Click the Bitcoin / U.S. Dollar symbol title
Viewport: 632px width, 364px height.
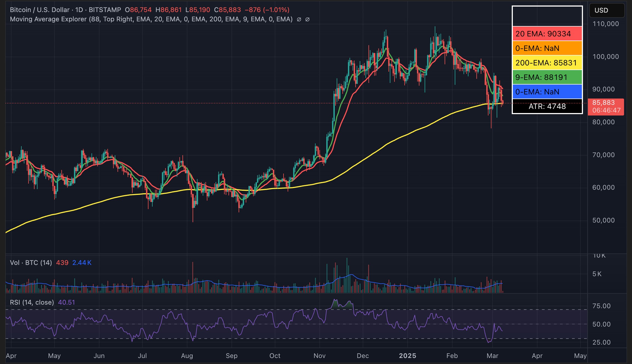39,10
